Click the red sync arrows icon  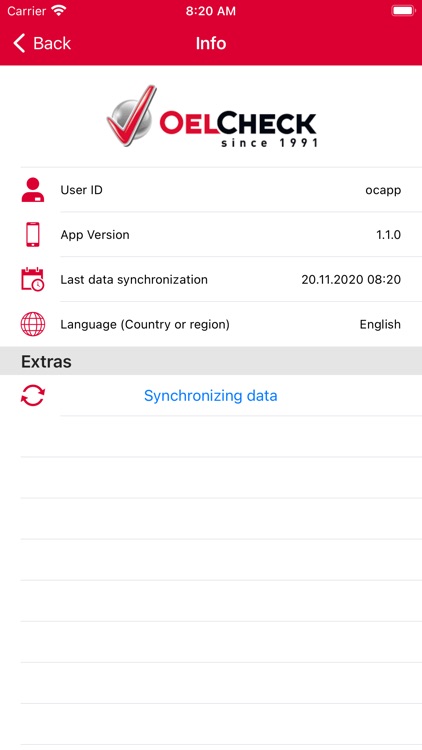tap(33, 396)
